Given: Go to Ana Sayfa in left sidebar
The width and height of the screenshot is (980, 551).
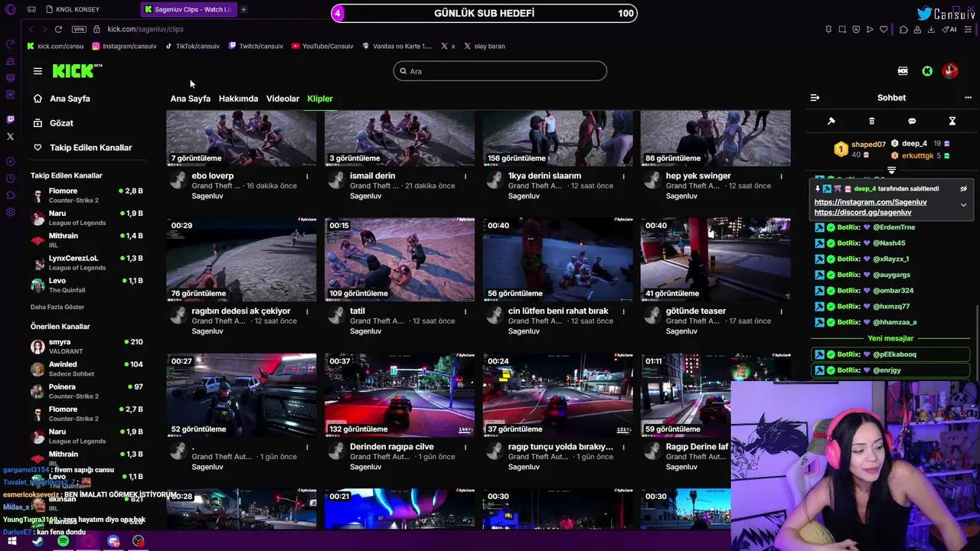Looking at the screenshot, I should pyautogui.click(x=61, y=99).
